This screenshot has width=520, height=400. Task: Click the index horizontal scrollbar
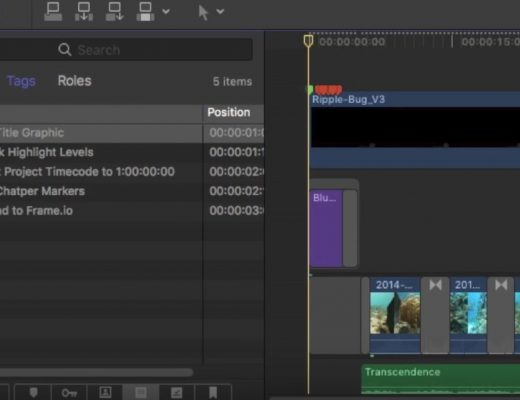coord(96,372)
